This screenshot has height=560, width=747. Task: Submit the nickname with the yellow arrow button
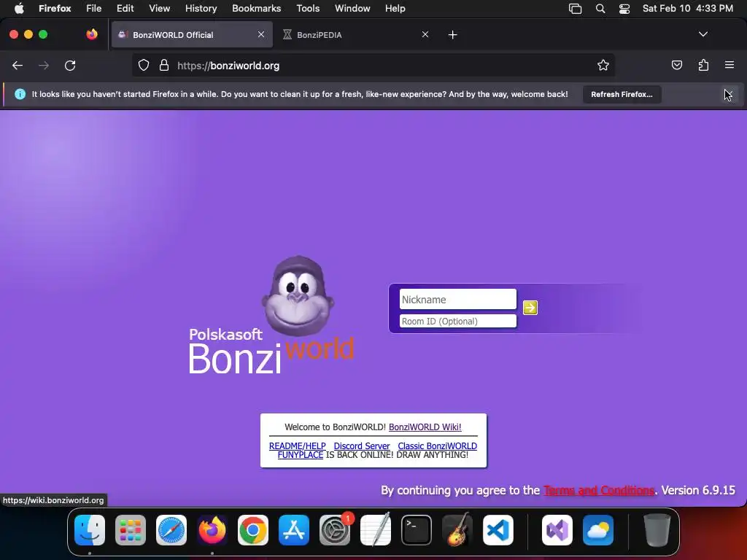point(530,308)
